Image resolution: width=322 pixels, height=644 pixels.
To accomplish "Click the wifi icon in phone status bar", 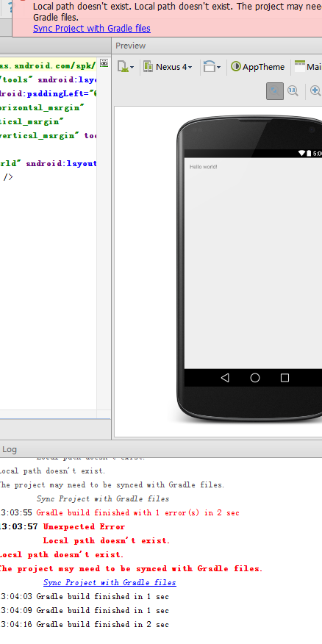I will click(301, 153).
